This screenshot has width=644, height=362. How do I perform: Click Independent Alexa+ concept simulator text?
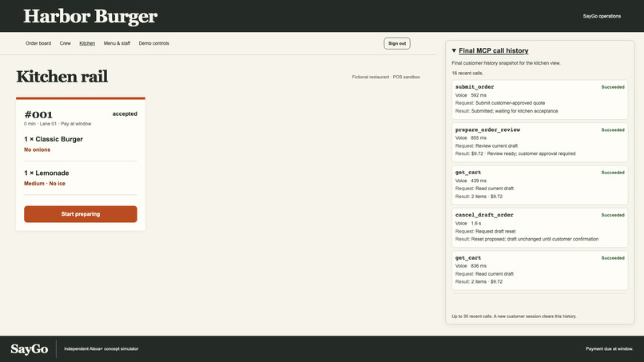tap(101, 349)
